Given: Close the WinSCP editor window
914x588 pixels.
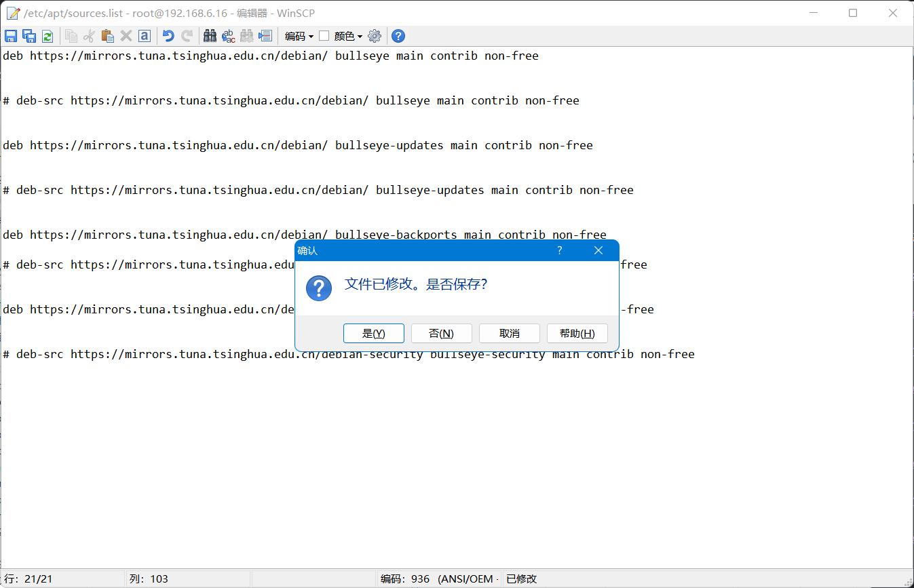Looking at the screenshot, I should [893, 13].
